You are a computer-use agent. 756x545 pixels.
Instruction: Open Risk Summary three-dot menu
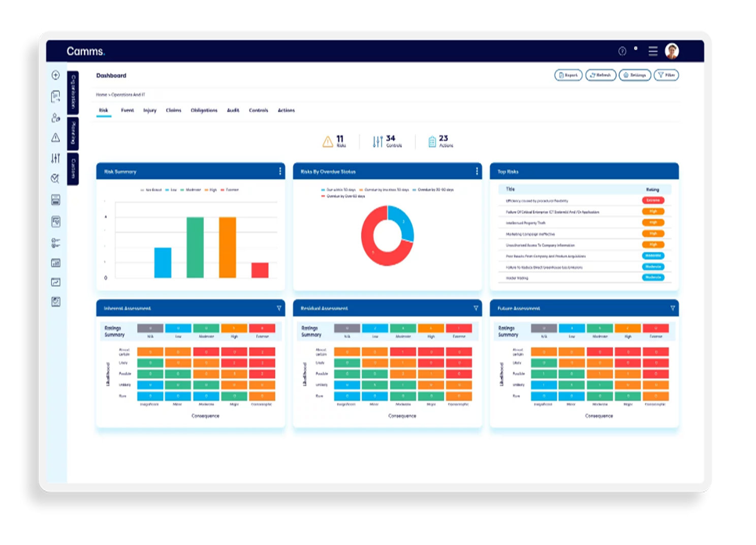click(280, 171)
